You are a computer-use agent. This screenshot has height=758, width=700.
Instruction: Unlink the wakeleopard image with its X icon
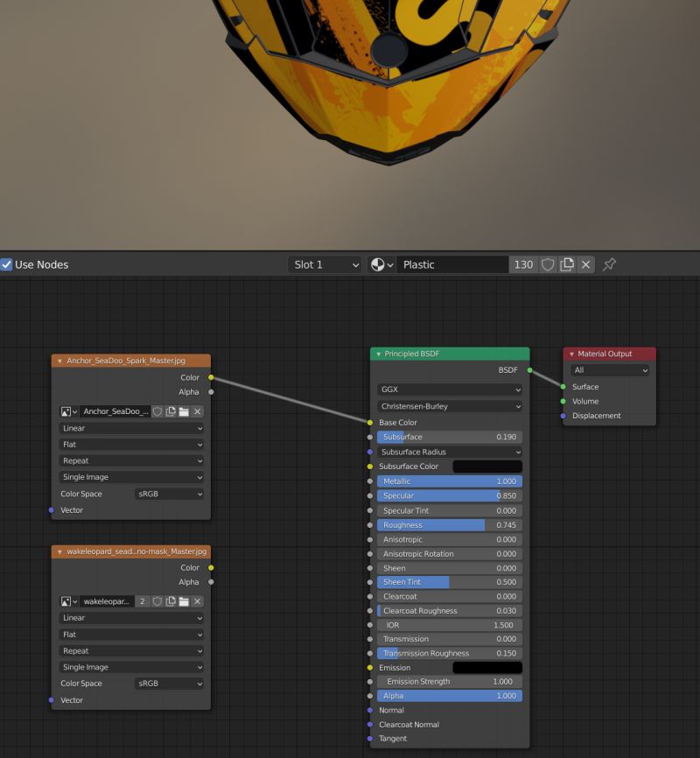pos(197,601)
